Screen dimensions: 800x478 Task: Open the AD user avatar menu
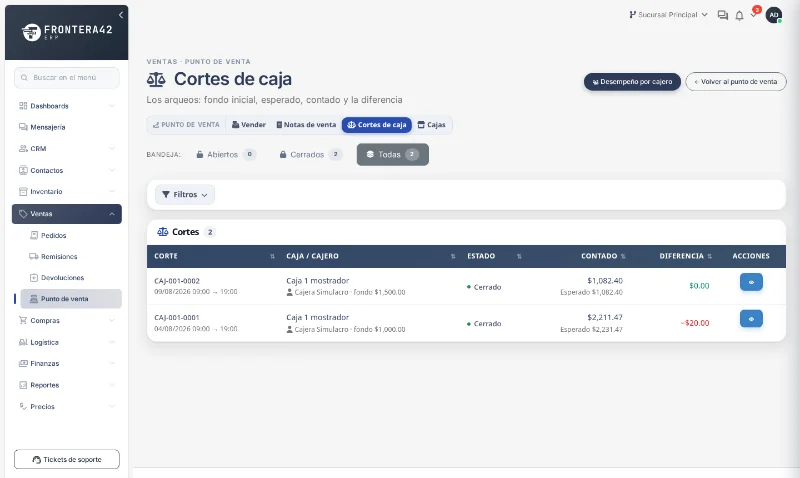coord(774,15)
